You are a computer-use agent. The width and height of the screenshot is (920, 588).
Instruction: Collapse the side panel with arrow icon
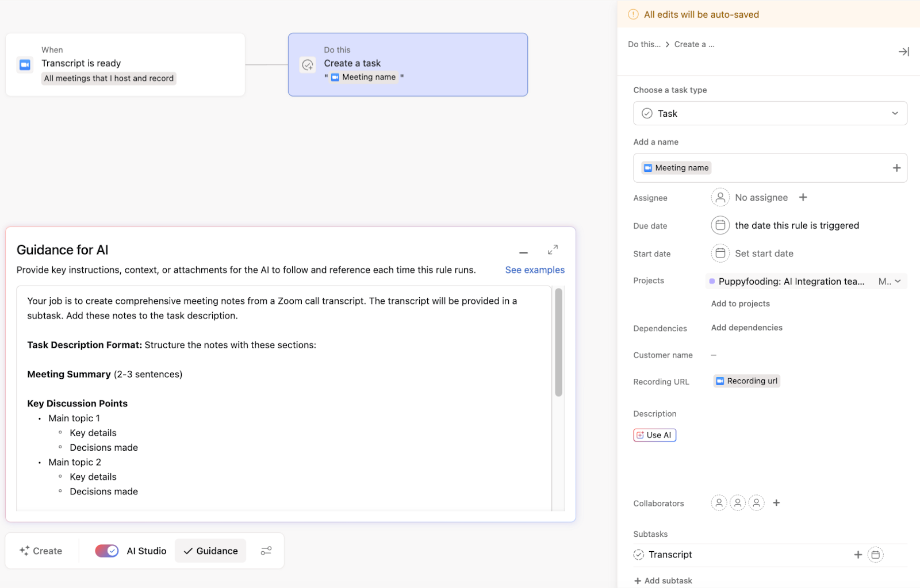(903, 52)
